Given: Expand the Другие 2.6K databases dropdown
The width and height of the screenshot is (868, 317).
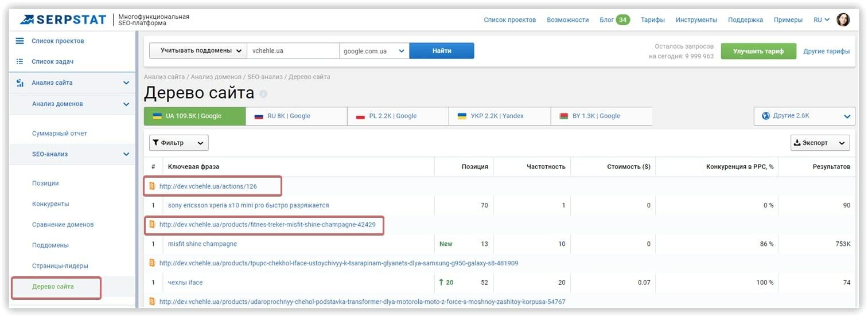Looking at the screenshot, I should [804, 116].
